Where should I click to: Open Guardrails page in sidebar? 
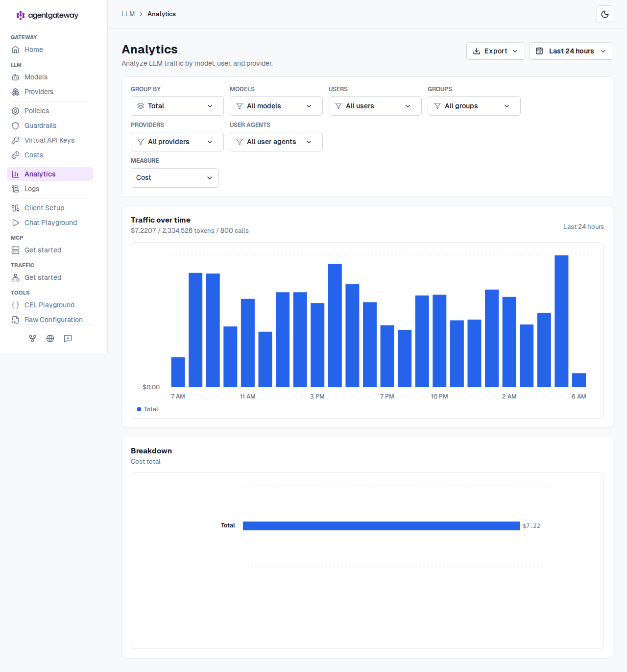pyautogui.click(x=50, y=125)
